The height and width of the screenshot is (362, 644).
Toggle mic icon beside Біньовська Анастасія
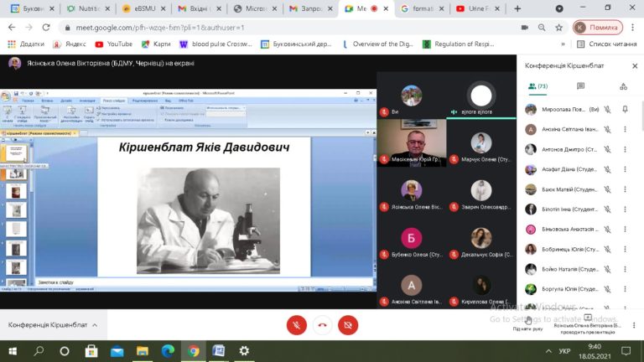[x=607, y=229]
